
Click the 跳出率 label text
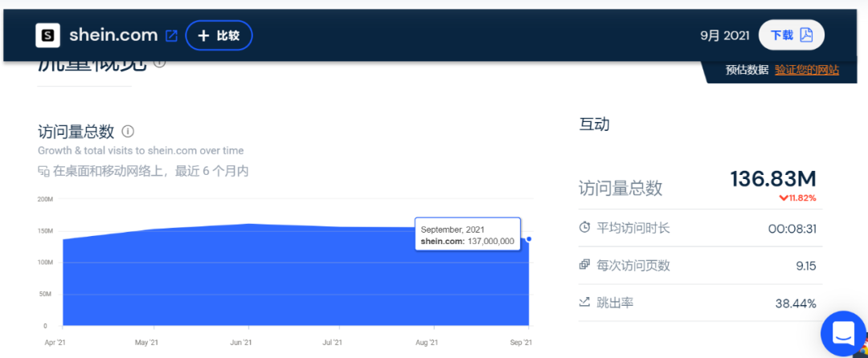click(615, 302)
